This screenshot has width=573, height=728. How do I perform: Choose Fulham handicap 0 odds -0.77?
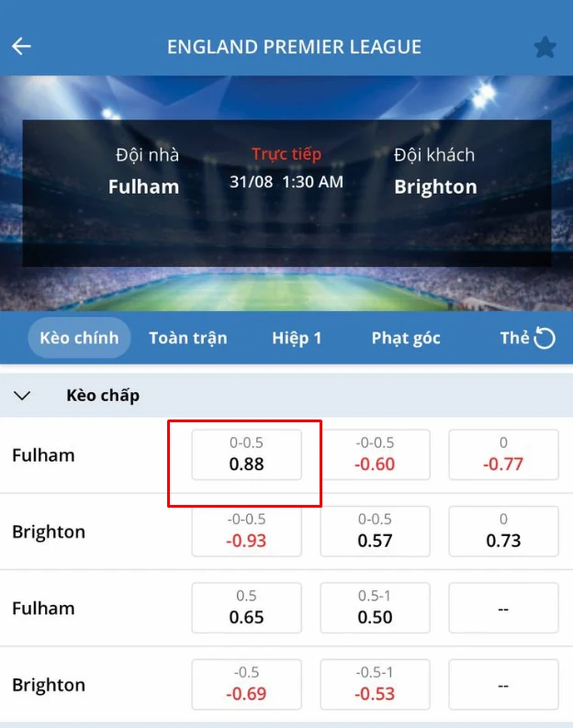[503, 454]
